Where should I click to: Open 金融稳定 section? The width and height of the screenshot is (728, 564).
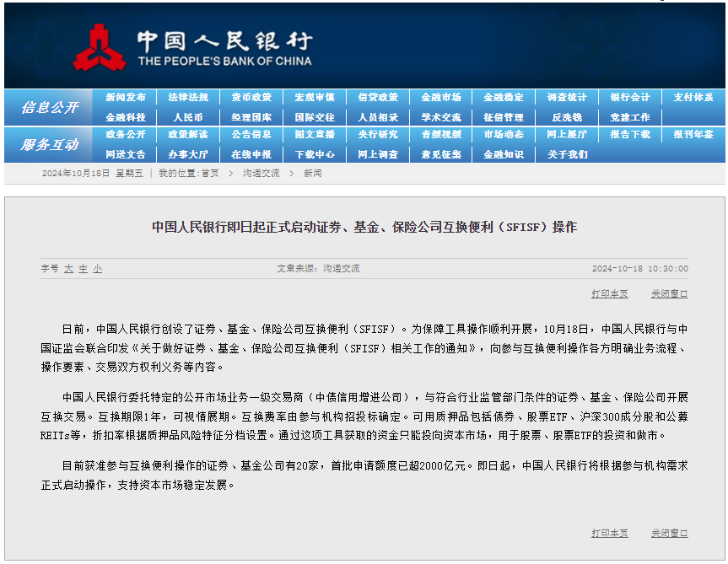point(504,98)
